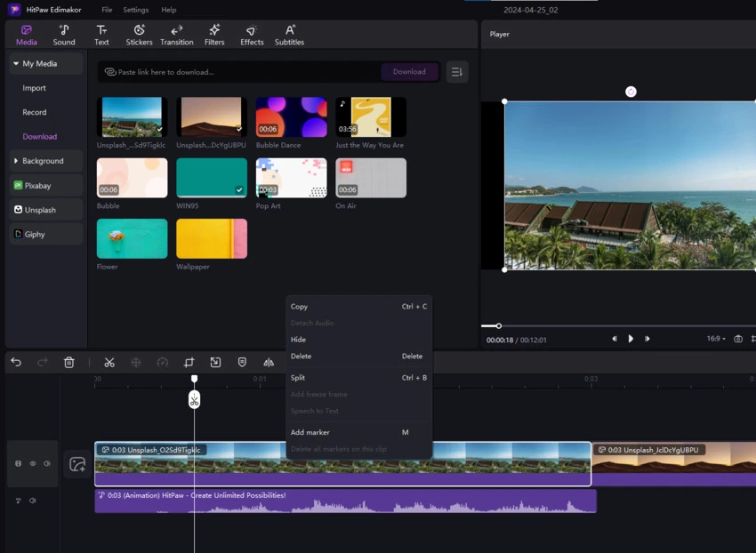Click the marker shield icon in toolbar

click(242, 363)
